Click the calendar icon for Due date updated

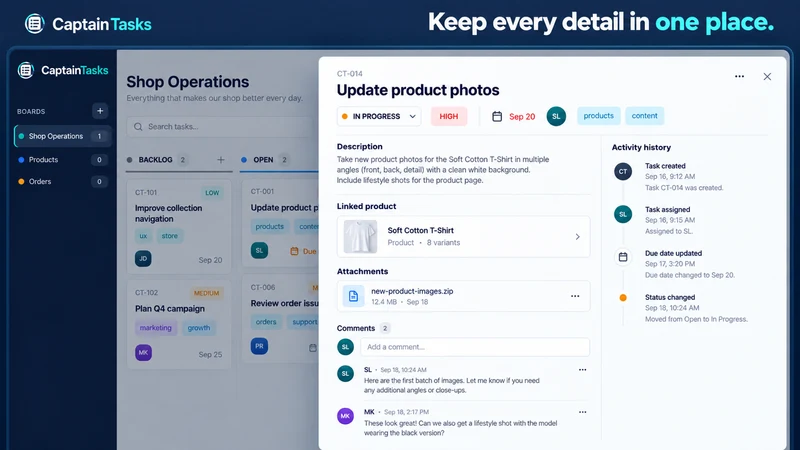pos(623,257)
